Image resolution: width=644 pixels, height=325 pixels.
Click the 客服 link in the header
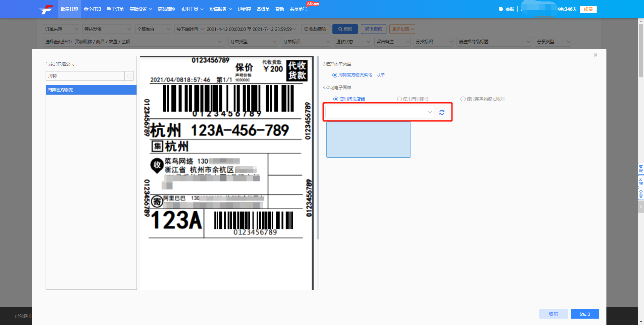[x=510, y=9]
